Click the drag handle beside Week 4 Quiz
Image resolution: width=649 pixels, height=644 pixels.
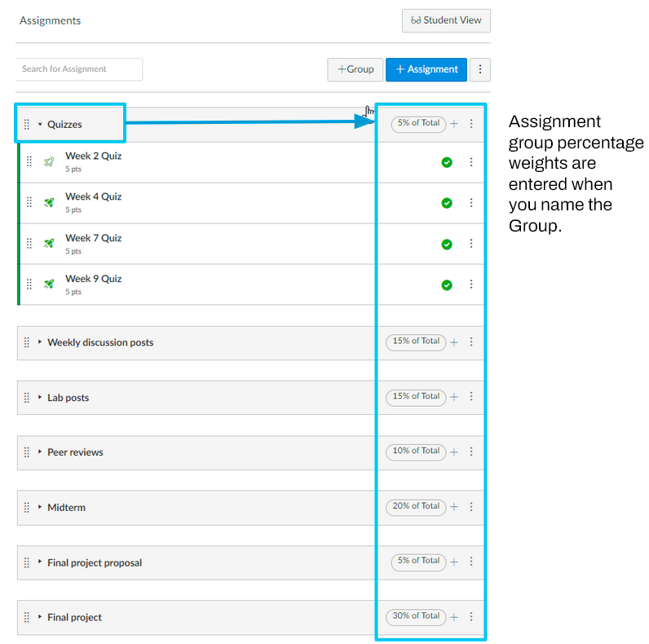(x=29, y=202)
